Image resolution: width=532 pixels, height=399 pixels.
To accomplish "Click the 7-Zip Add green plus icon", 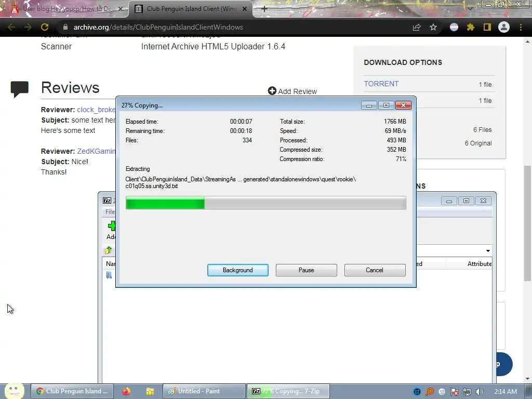I will pyautogui.click(x=112, y=226).
